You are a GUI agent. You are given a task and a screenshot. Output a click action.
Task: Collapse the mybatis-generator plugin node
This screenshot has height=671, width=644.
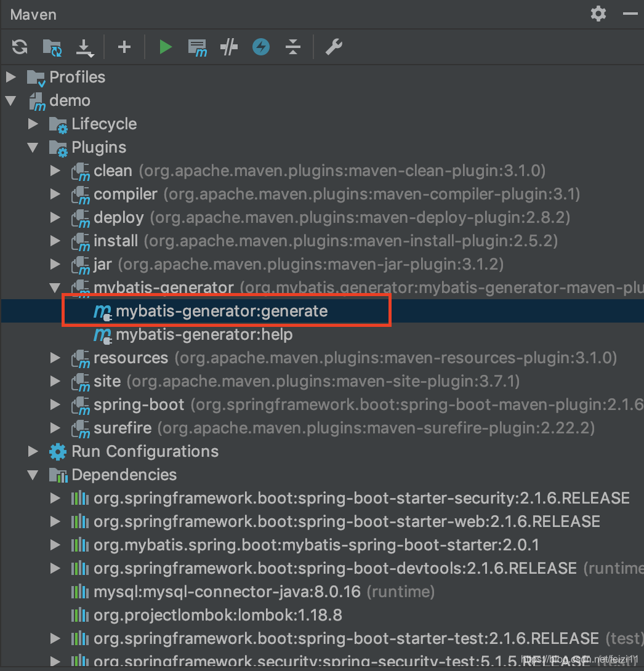click(55, 287)
